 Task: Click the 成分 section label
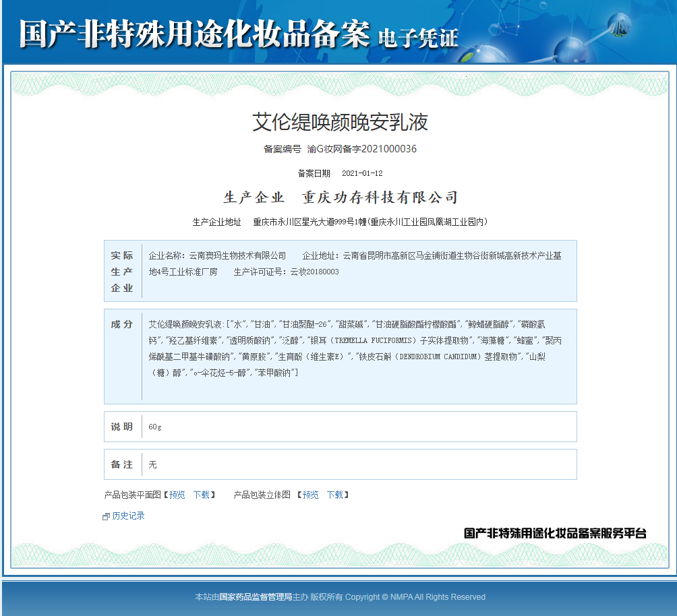[x=122, y=324]
